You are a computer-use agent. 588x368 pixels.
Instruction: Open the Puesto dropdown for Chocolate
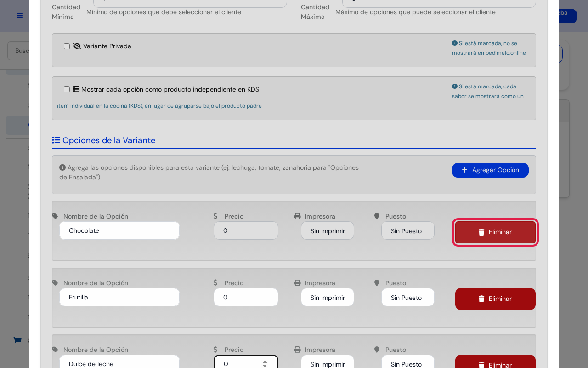point(408,230)
